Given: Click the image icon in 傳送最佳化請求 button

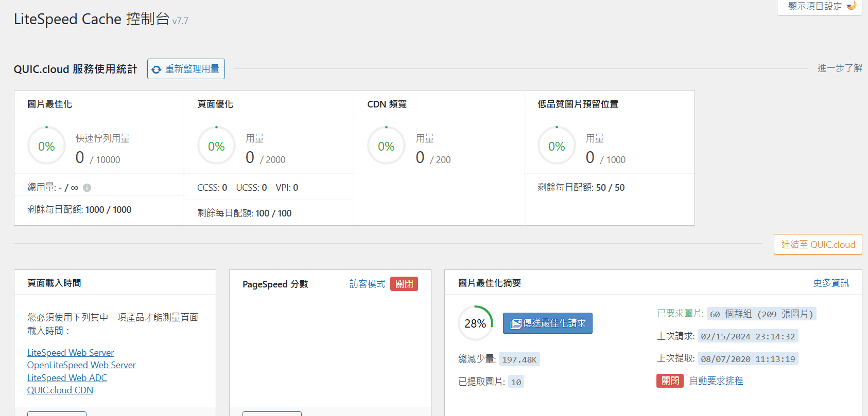Looking at the screenshot, I should click(516, 324).
